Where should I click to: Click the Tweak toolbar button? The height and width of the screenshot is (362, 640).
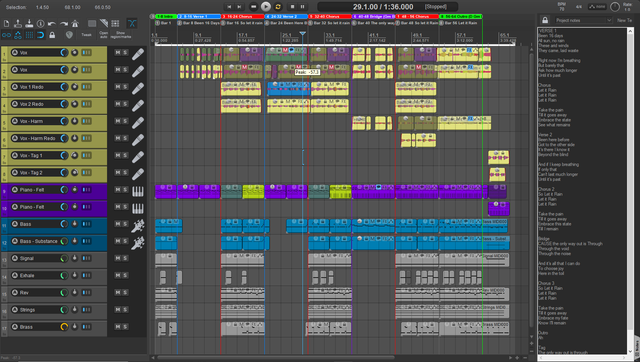[x=87, y=35]
